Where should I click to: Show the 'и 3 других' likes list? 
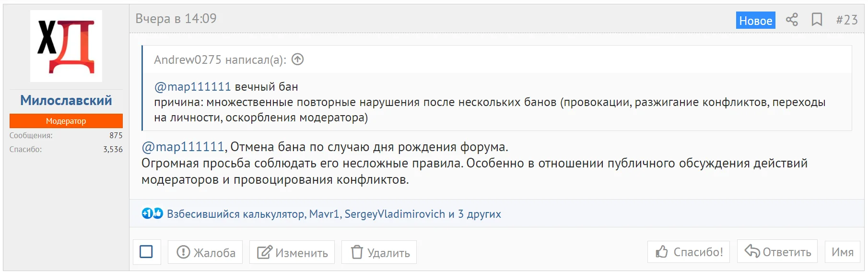tap(475, 214)
